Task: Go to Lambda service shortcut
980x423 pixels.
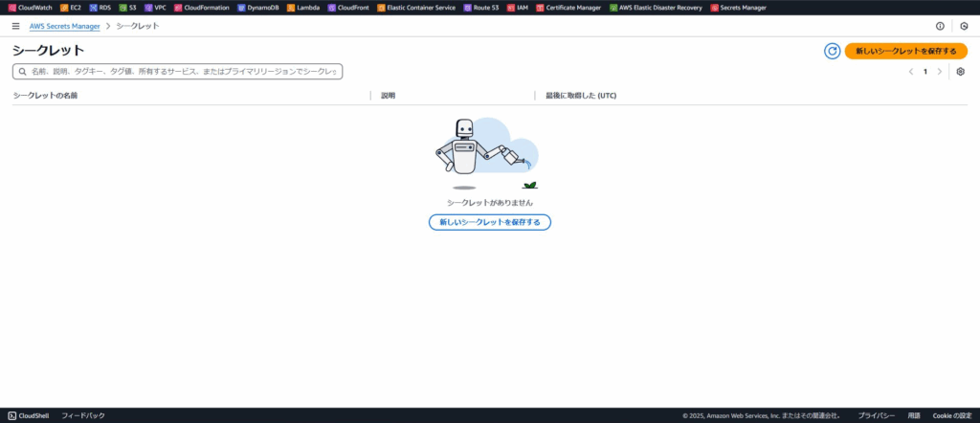Action: click(302, 8)
